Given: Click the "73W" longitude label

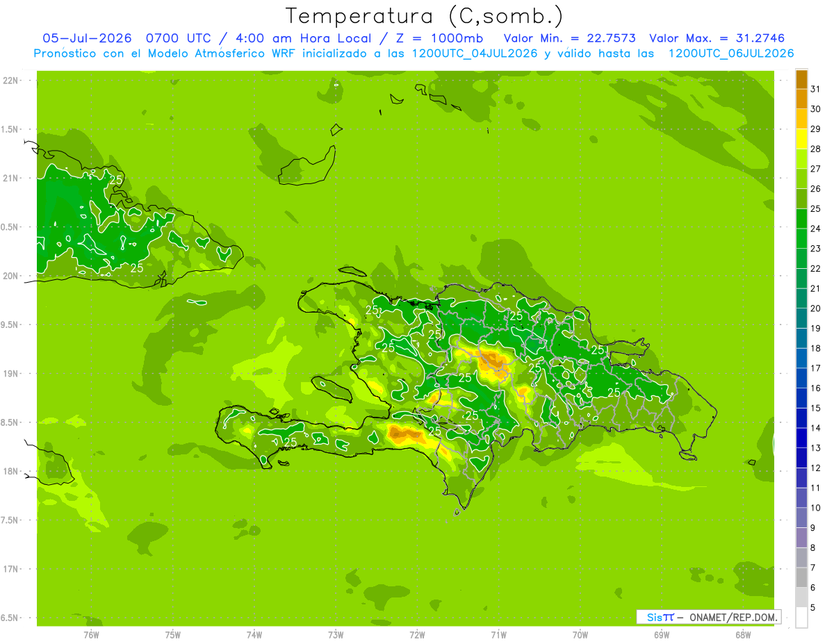Looking at the screenshot, I should pyautogui.click(x=336, y=634).
